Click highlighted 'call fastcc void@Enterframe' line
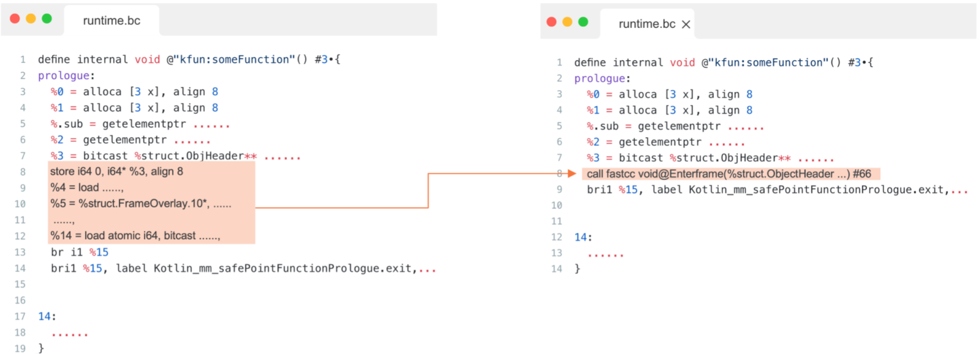Screen dimensions: 980x354 tap(728, 174)
